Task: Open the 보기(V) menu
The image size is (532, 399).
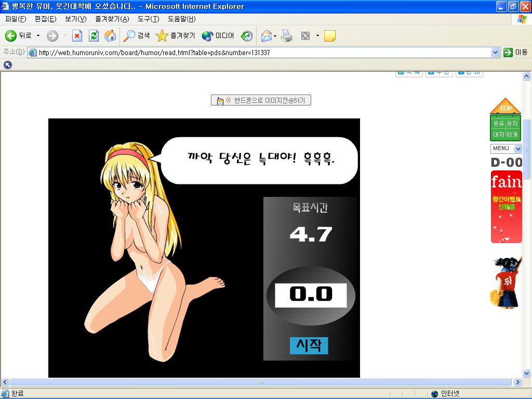Action: 76,19
